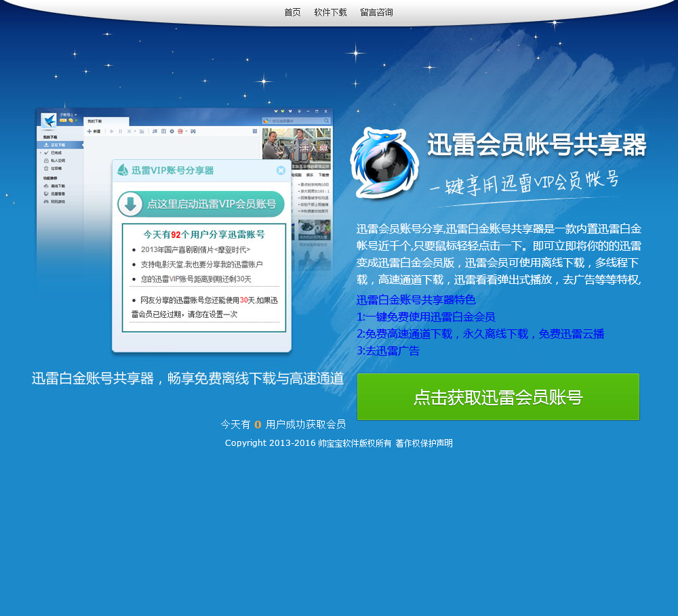
Task: Click the text 您的迅雷VIP账号距离到期还剩30天
Action: (196, 279)
